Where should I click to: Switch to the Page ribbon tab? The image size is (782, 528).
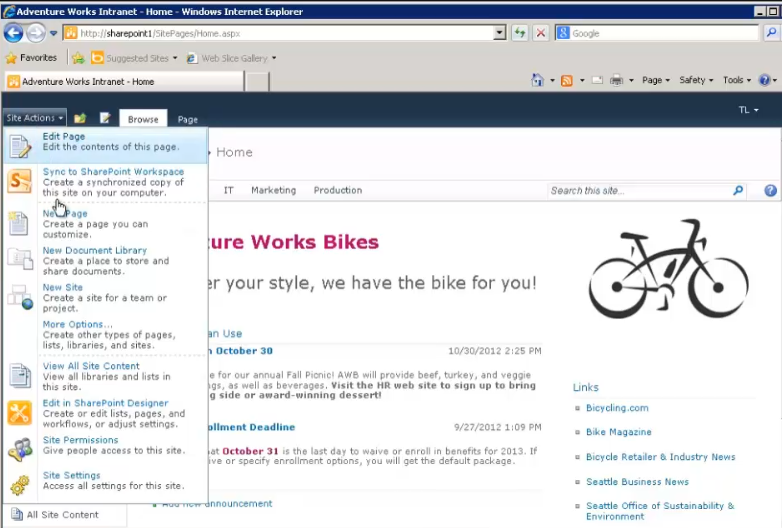pos(188,119)
